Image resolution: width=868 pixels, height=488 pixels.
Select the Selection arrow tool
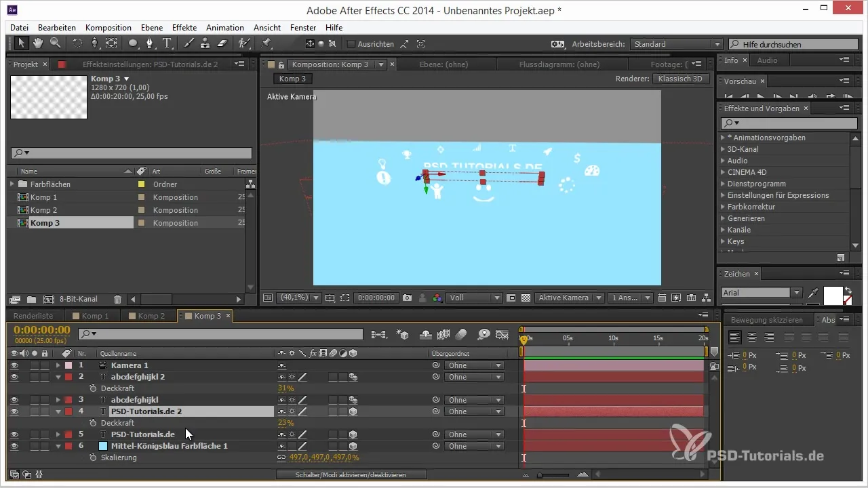[22, 43]
